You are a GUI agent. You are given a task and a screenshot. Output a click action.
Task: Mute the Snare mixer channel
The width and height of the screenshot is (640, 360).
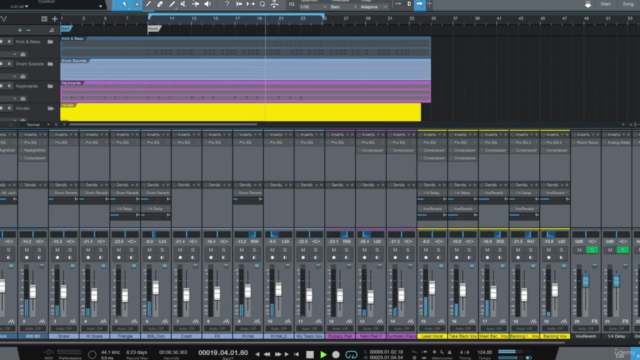pos(58,250)
